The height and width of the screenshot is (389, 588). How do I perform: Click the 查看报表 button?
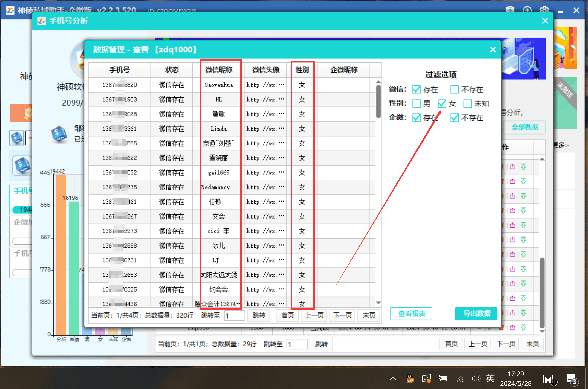coord(411,314)
